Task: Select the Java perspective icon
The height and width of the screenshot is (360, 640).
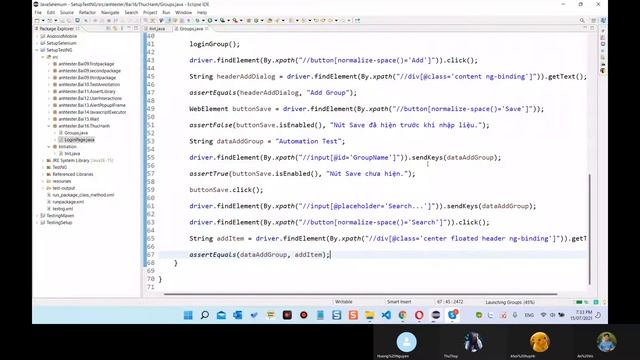Action: 603,20
